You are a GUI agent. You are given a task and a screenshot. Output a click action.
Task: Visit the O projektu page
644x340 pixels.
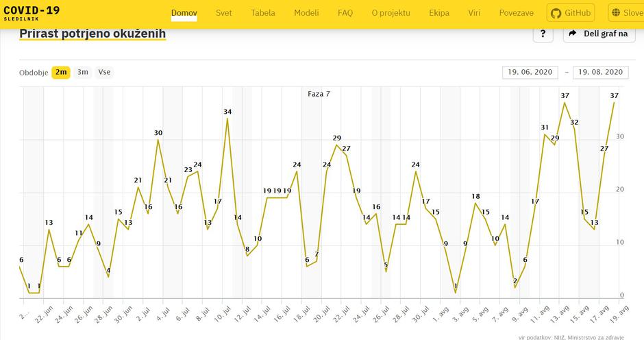pyautogui.click(x=391, y=13)
